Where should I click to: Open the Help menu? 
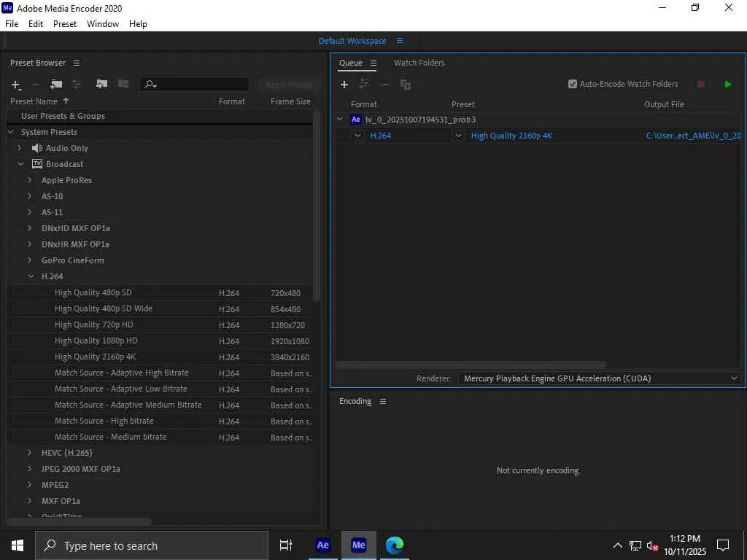138,24
